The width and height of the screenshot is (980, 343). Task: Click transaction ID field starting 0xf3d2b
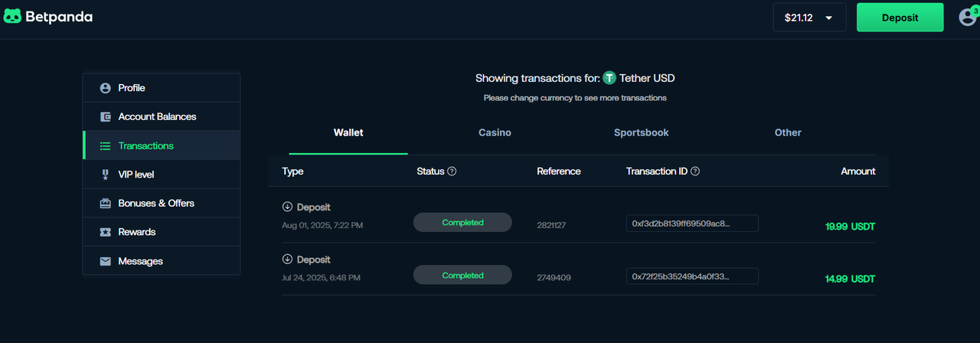(x=692, y=223)
